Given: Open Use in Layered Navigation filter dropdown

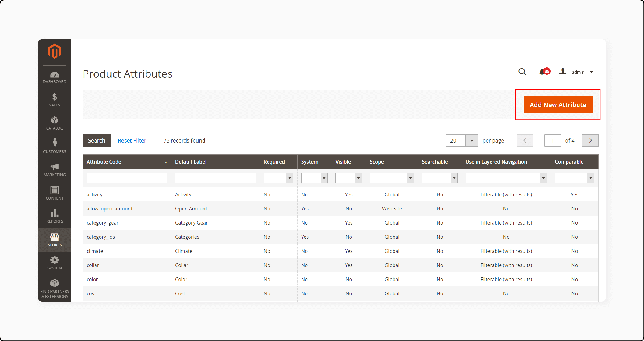Looking at the screenshot, I should tap(506, 178).
